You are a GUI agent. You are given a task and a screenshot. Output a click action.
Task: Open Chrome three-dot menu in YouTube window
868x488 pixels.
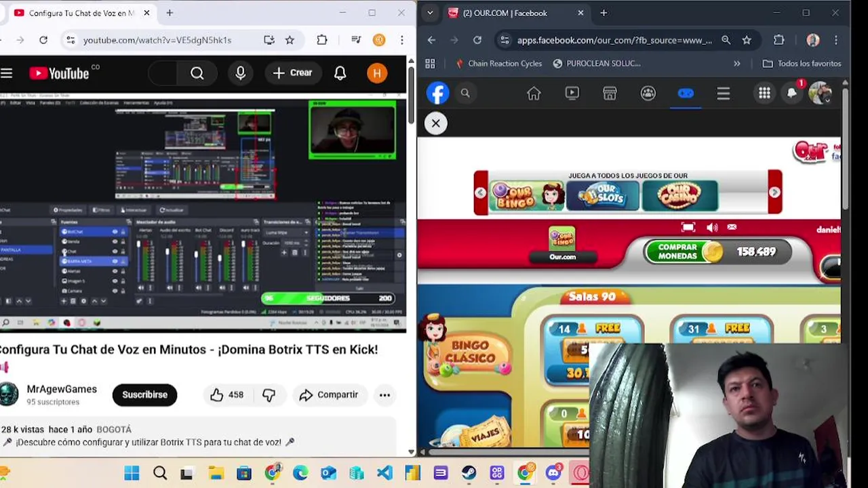point(403,40)
